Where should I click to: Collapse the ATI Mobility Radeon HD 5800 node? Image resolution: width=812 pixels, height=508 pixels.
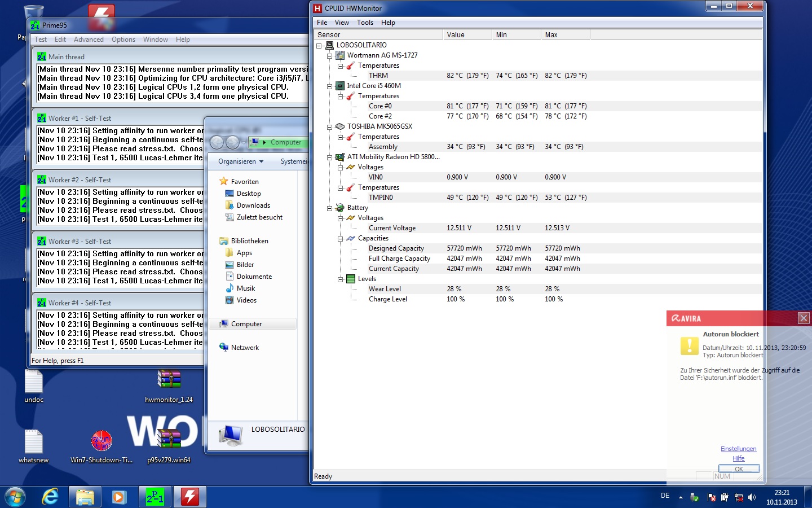(330, 157)
